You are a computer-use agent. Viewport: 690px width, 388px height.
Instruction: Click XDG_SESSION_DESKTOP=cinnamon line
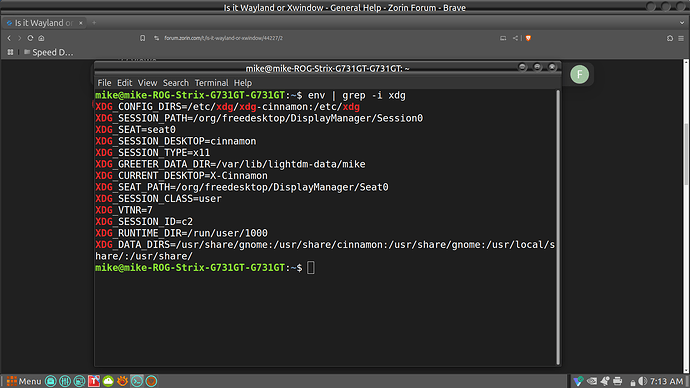coord(176,141)
